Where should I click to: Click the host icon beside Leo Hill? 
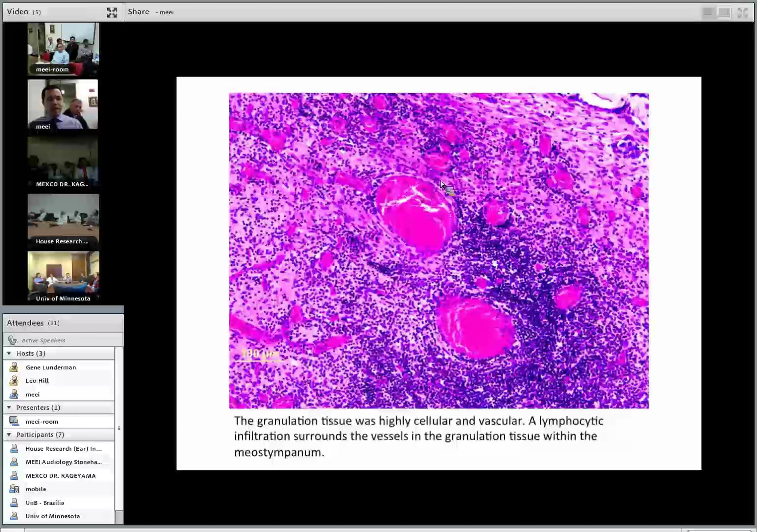point(14,380)
